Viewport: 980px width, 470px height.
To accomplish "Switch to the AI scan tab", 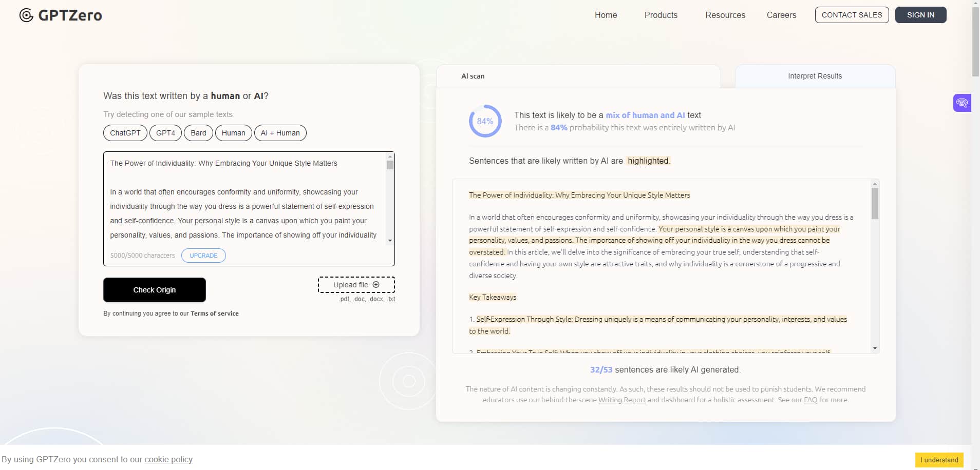I will pos(473,76).
